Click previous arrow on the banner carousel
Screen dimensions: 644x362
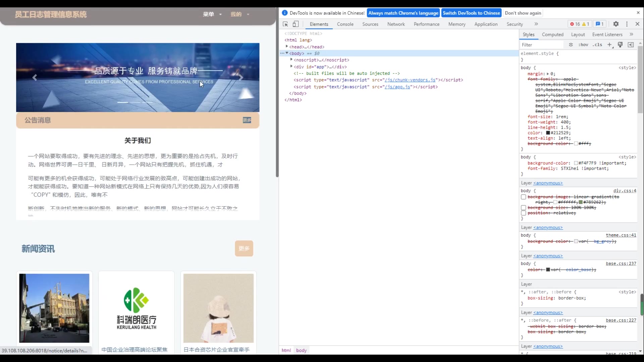click(35, 77)
